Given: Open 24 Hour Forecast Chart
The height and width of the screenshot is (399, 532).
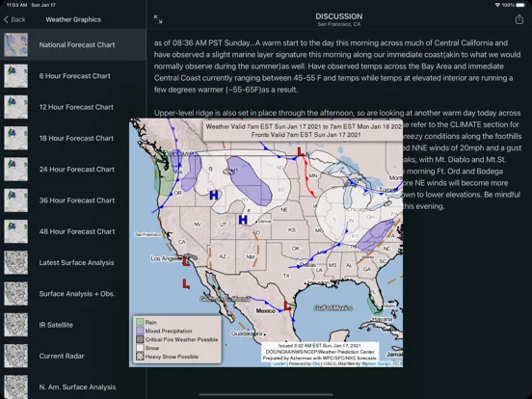Looking at the screenshot, I should (73, 170).
